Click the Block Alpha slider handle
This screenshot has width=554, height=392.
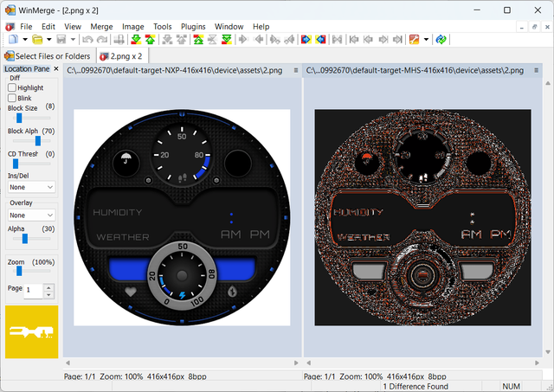38,141
